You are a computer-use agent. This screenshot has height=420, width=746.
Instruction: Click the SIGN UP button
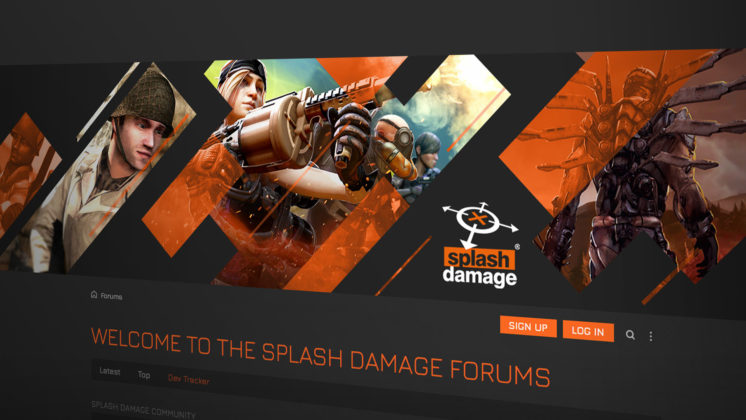point(528,326)
